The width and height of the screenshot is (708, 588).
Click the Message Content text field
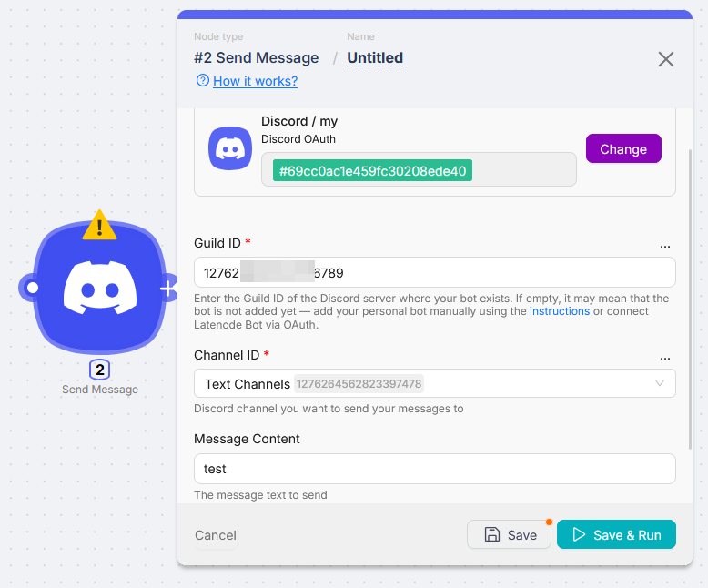coord(434,469)
